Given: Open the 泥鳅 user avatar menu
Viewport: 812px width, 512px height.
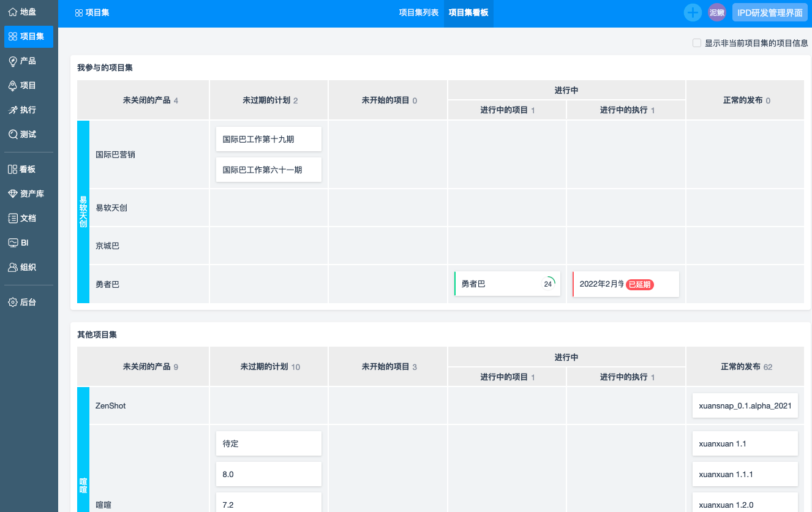Looking at the screenshot, I should (x=717, y=12).
